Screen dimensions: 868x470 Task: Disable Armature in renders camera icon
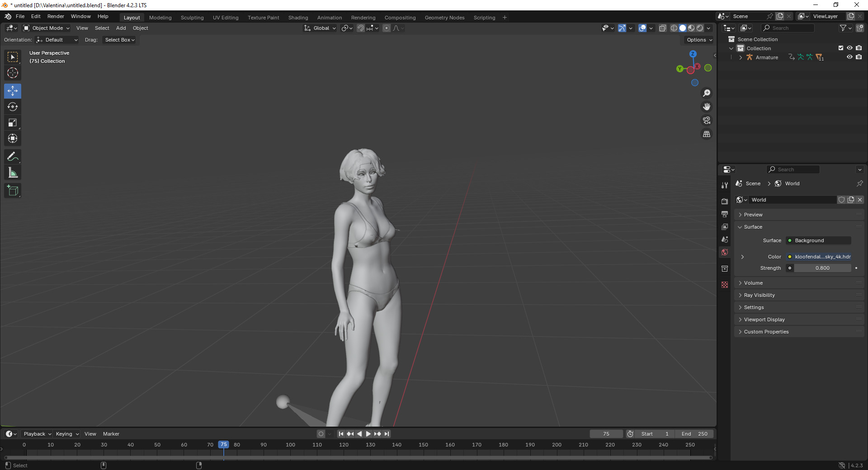coord(859,57)
